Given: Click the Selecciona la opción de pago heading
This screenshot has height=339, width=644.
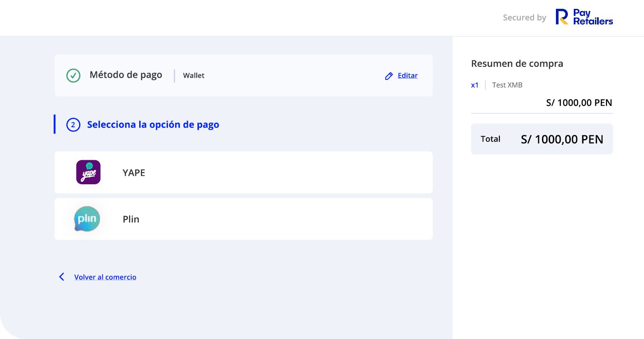Looking at the screenshot, I should pyautogui.click(x=153, y=125).
